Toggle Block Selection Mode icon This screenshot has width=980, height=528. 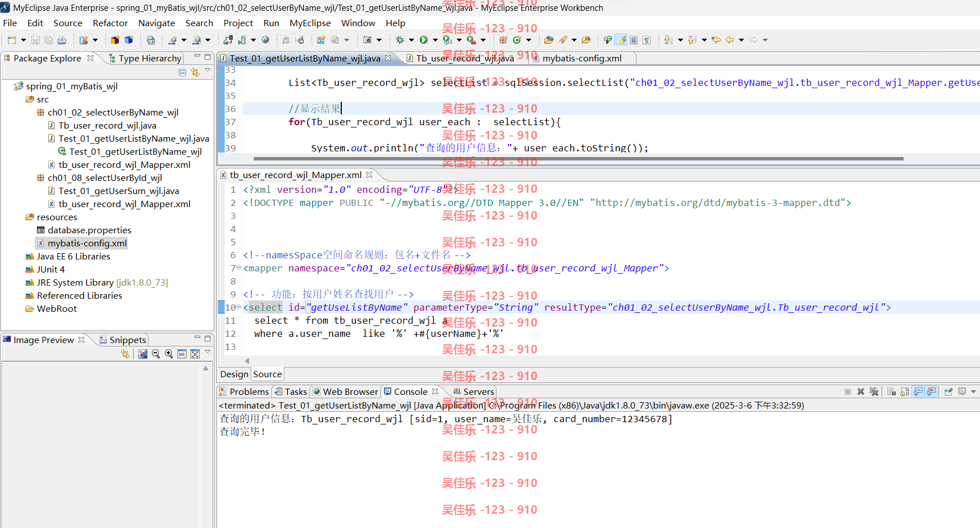click(x=634, y=40)
